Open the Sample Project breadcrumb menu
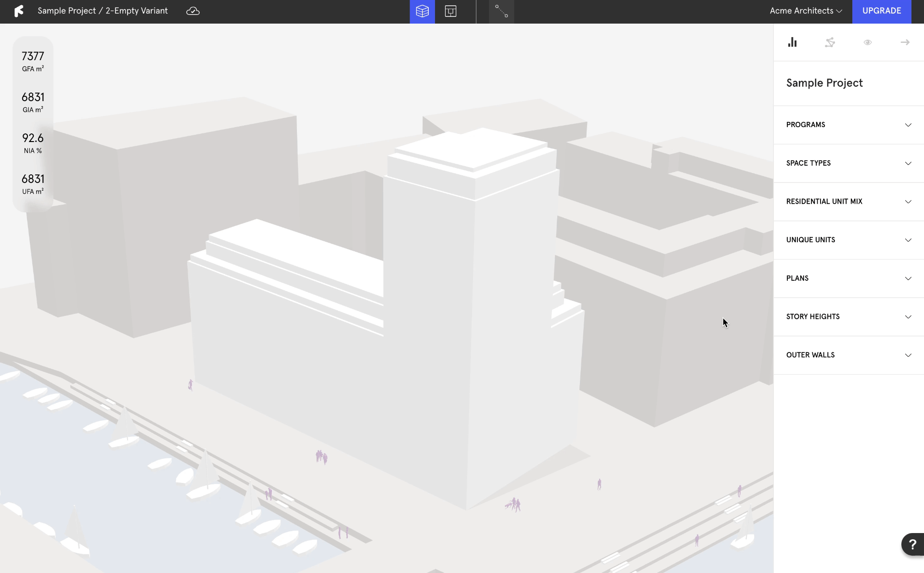924x573 pixels. tap(66, 11)
